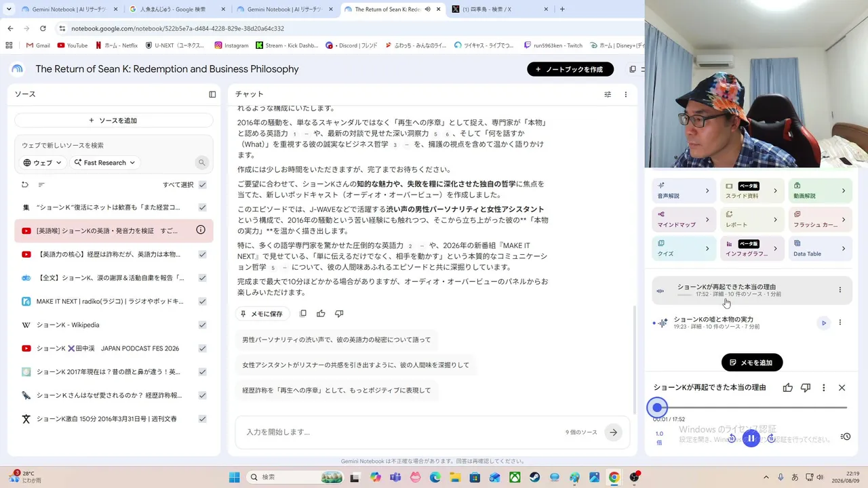Change playback speed 1.0倍
Image resolution: width=868 pixels, height=488 pixels.
pos(659,438)
